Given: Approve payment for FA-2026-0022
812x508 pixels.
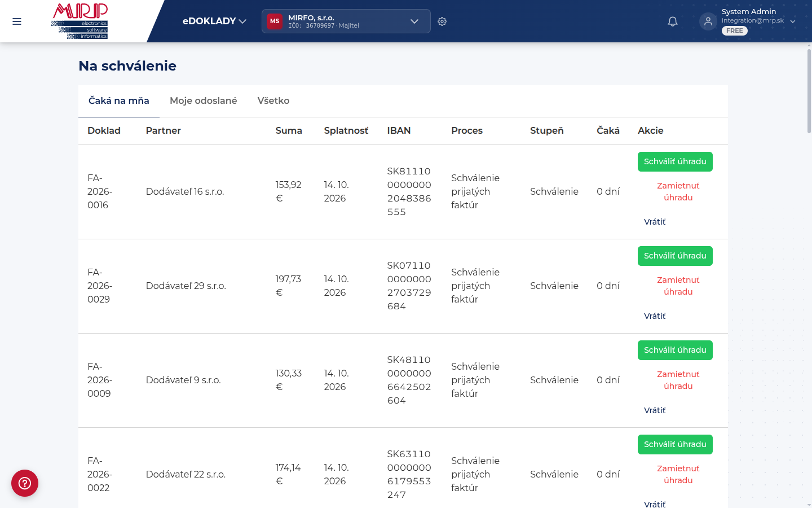Looking at the screenshot, I should point(675,444).
